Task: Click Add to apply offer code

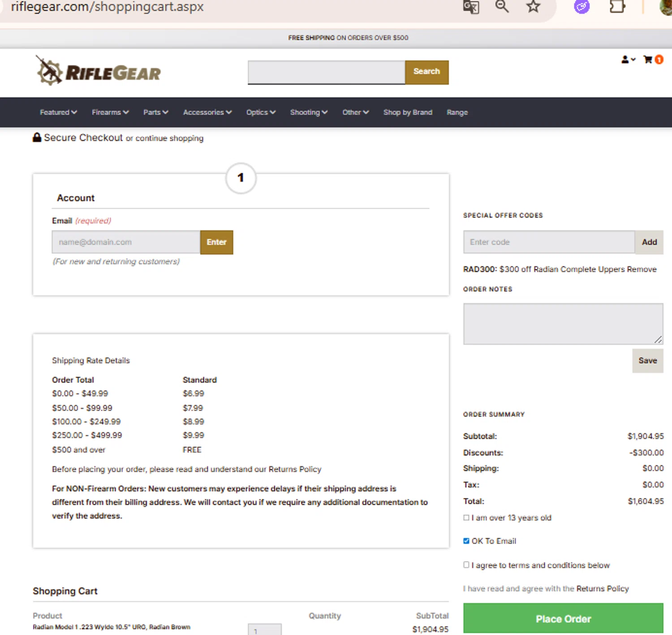Action: point(649,242)
